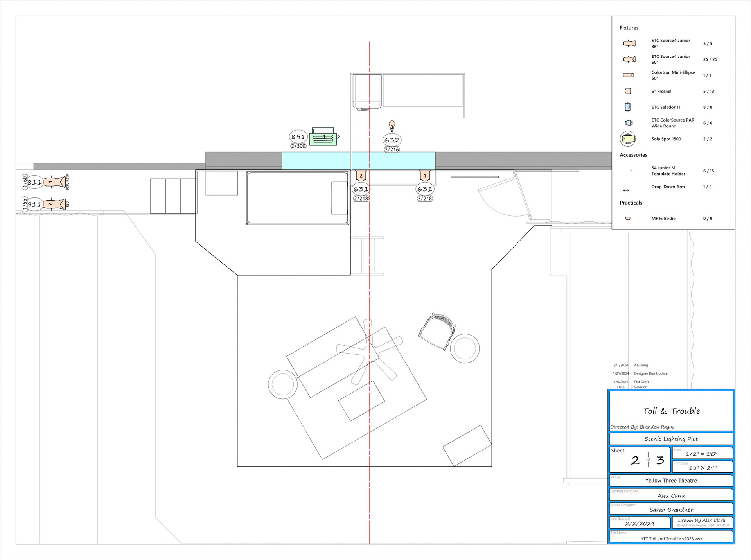Click the Toil & Trouble title block
751x560 pixels.
[671, 411]
